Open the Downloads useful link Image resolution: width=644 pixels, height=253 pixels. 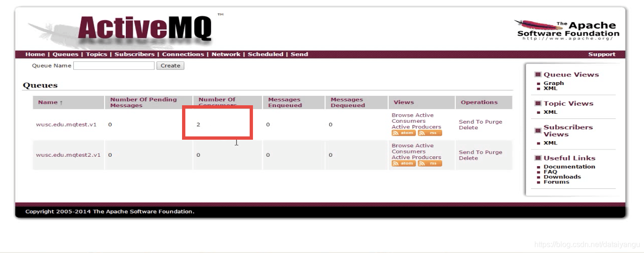[x=562, y=177]
